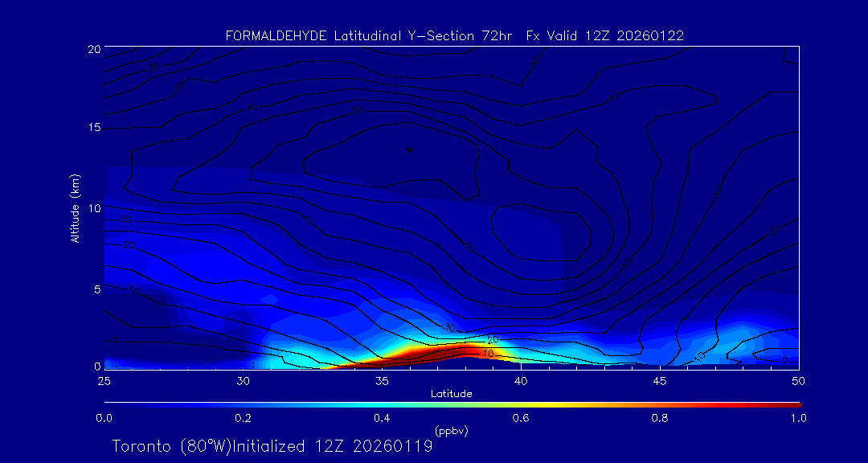Viewport: 868px width, 463px height.
Task: Click the FORMALDEHYDE plot title text
Action: point(454,36)
